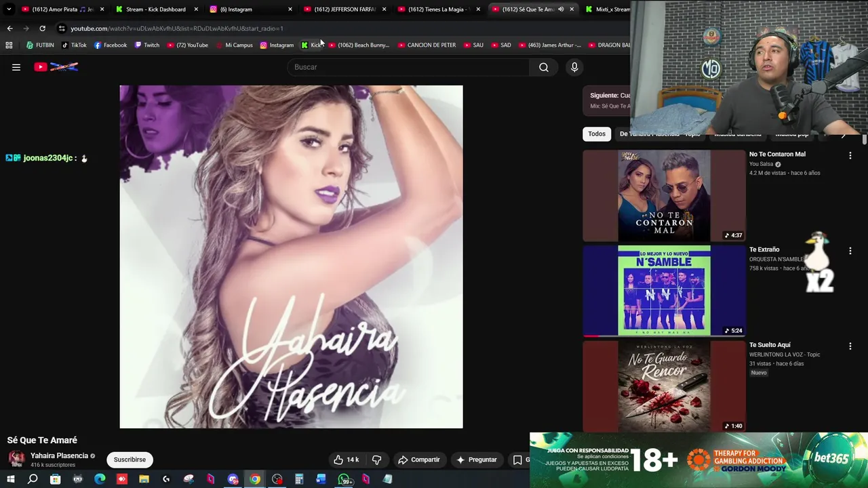Click the site info icon in address bar
868x488 pixels.
click(x=62, y=28)
